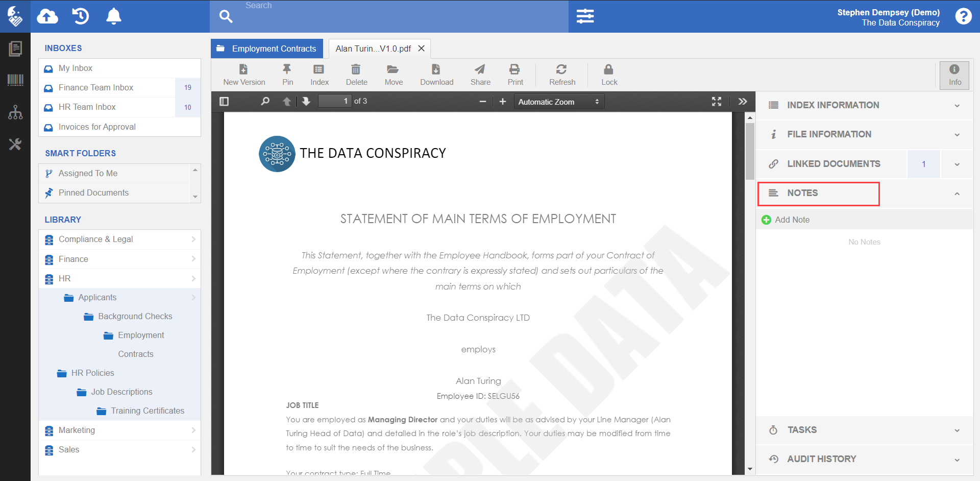Print the document
This screenshot has width=980, height=481.
pyautogui.click(x=515, y=75)
